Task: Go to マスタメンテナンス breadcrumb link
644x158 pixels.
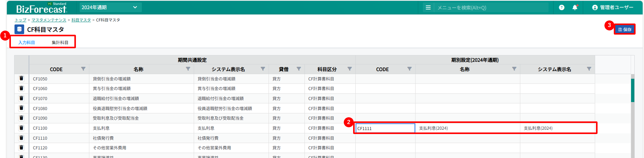Action: 49,20
